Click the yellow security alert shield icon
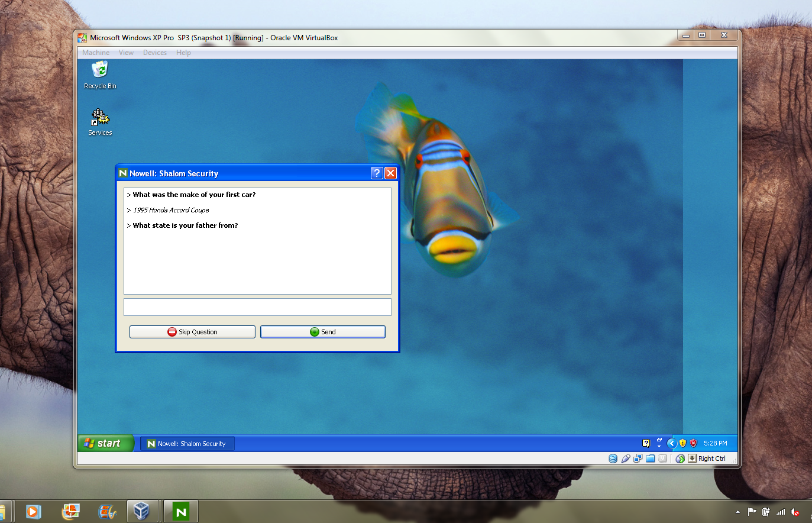Viewport: 812px width, 523px height. pos(682,443)
